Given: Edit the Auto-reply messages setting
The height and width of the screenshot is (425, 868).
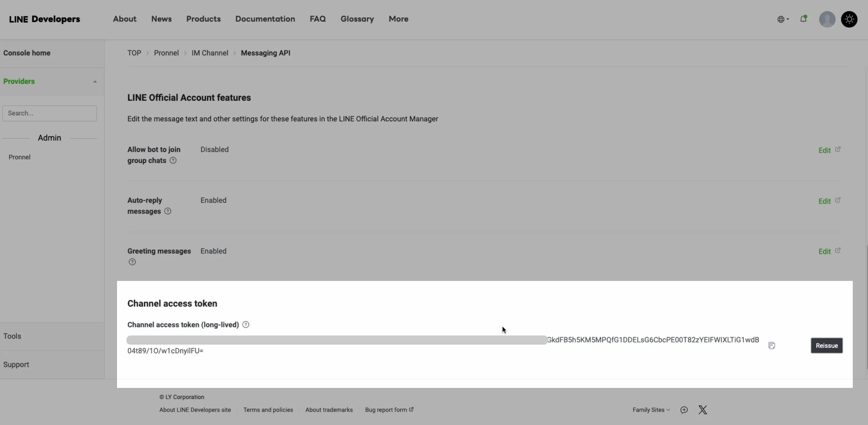Looking at the screenshot, I should (829, 201).
